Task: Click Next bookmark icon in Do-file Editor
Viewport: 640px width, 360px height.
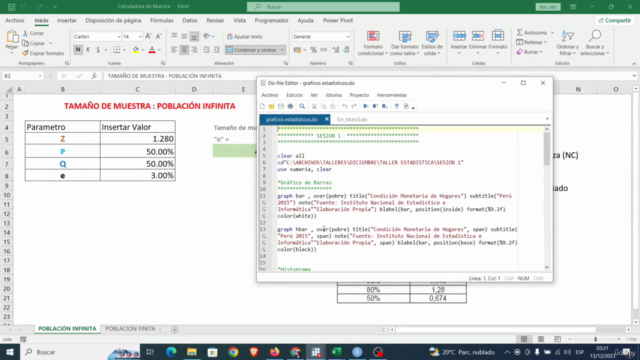Action: 384,106
